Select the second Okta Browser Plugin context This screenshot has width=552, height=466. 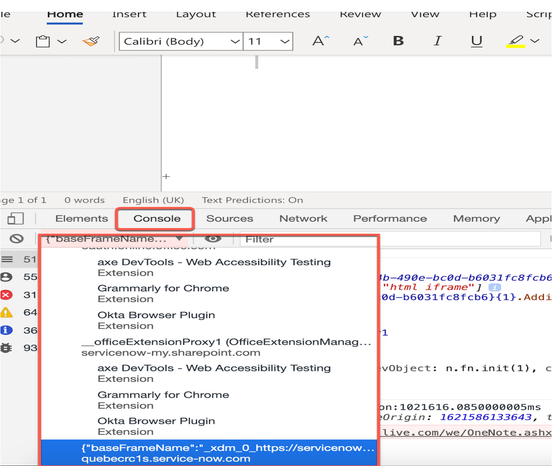209,426
